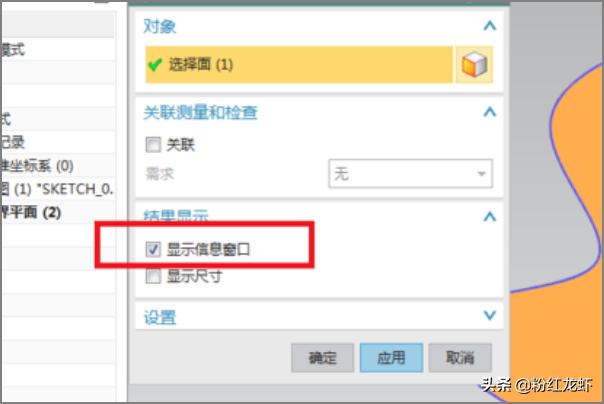Viewport: 604px width, 404px height.
Task: Click the 记录 item in the navigator
Action: [x=12, y=142]
